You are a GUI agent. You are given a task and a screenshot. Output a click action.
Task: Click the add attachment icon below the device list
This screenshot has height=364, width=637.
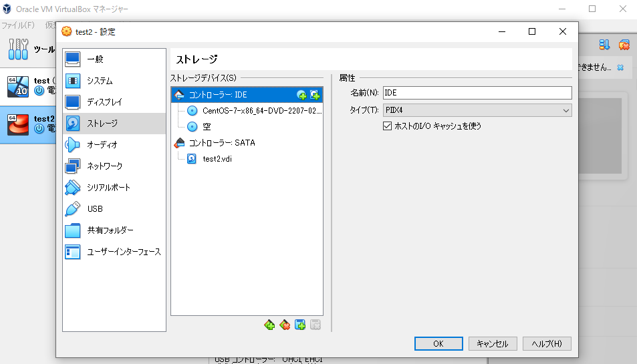click(x=300, y=325)
